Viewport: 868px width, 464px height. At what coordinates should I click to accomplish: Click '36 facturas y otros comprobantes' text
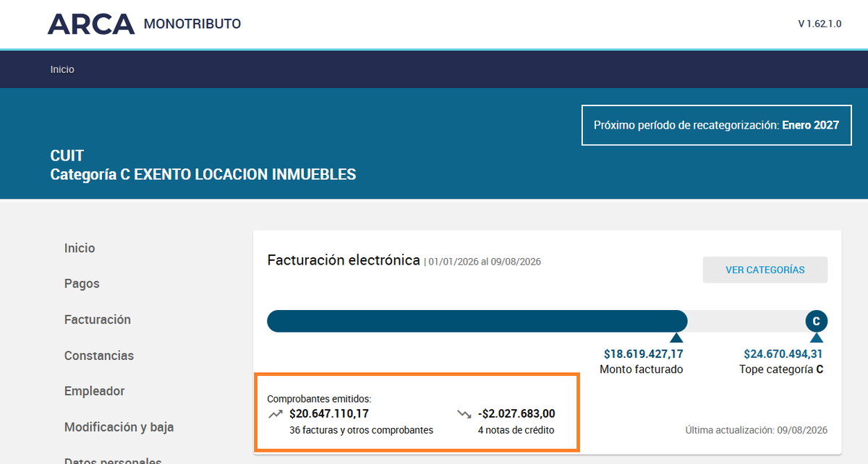[x=361, y=430]
